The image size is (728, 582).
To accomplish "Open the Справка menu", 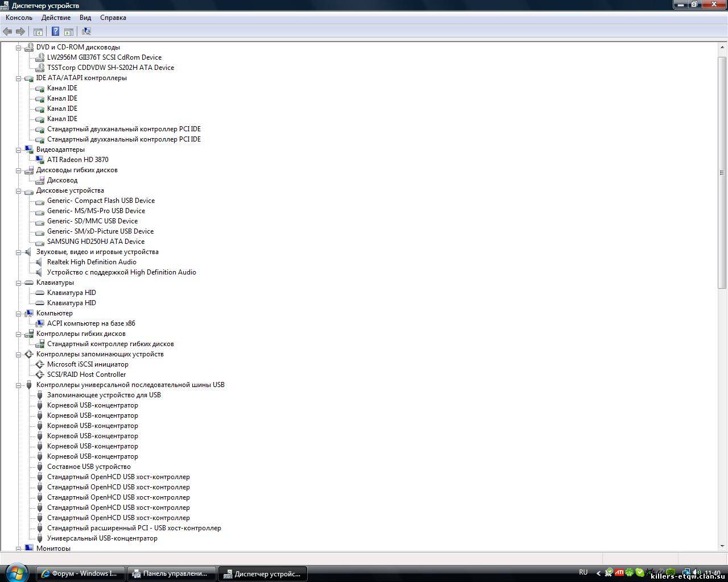I will pyautogui.click(x=113, y=18).
